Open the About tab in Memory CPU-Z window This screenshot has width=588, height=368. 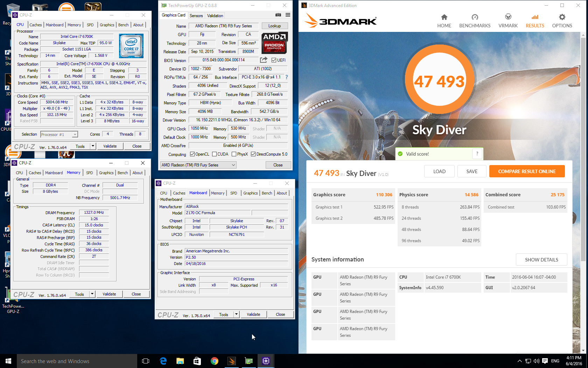point(138,173)
